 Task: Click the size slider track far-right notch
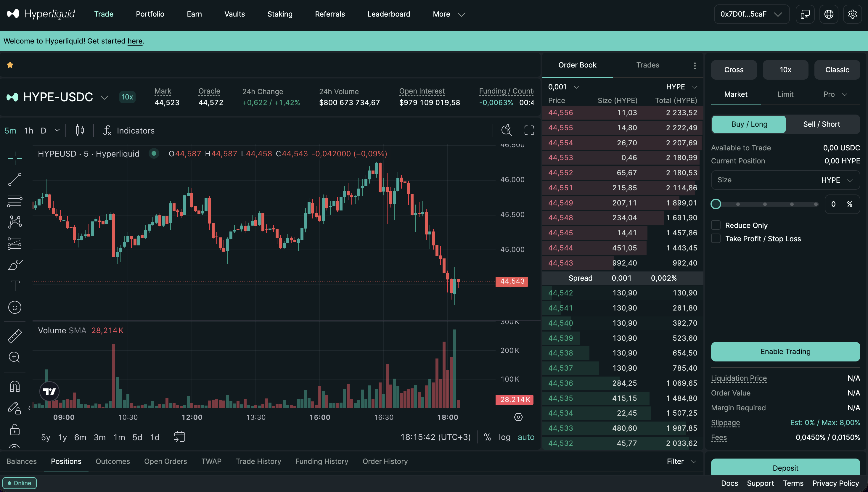(x=815, y=204)
